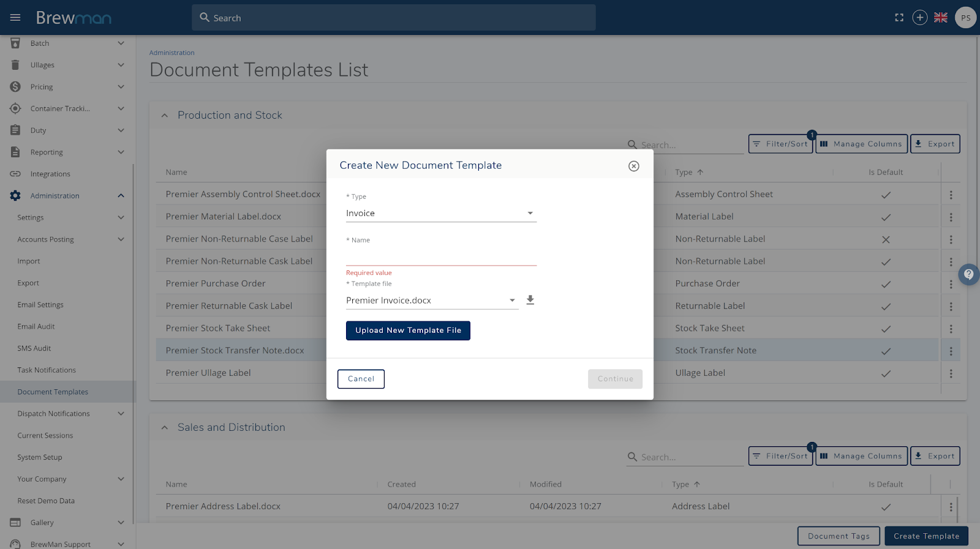Image resolution: width=980 pixels, height=549 pixels.
Task: Open the hamburger navigation menu
Action: point(15,18)
